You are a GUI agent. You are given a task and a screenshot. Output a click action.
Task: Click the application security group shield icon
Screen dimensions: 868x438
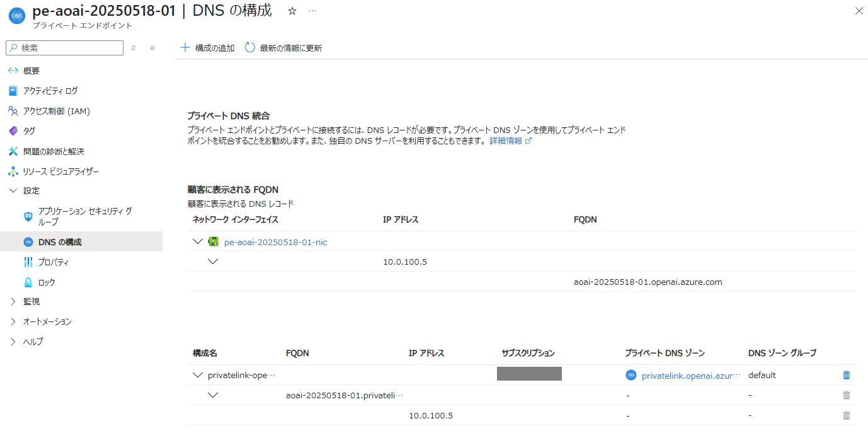[28, 216]
